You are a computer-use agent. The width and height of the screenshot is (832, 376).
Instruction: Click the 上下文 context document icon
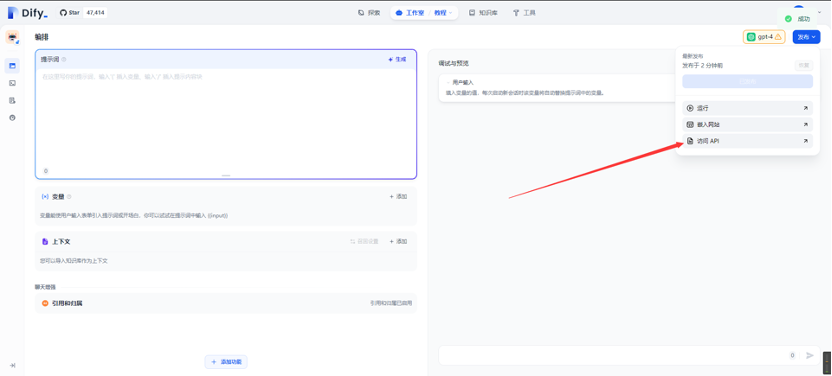click(45, 241)
